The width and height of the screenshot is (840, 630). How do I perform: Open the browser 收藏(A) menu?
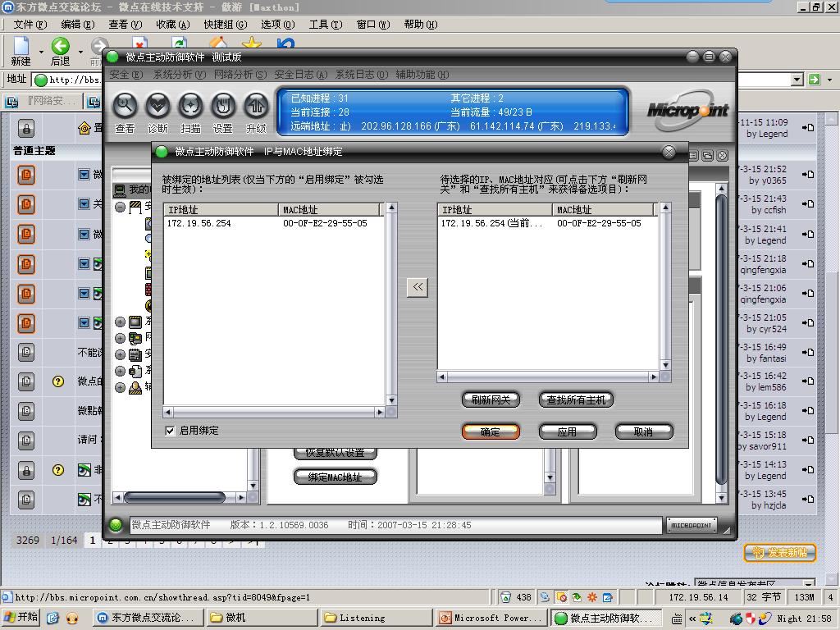click(172, 25)
